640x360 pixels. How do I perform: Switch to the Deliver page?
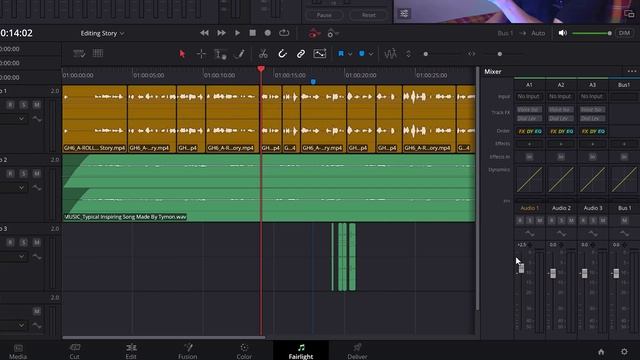357,351
